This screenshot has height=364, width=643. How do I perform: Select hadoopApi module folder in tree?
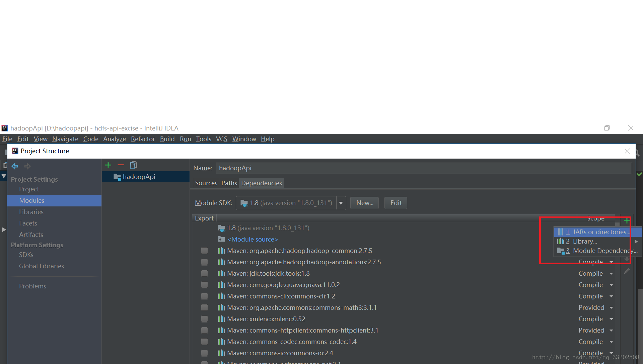pos(139,177)
